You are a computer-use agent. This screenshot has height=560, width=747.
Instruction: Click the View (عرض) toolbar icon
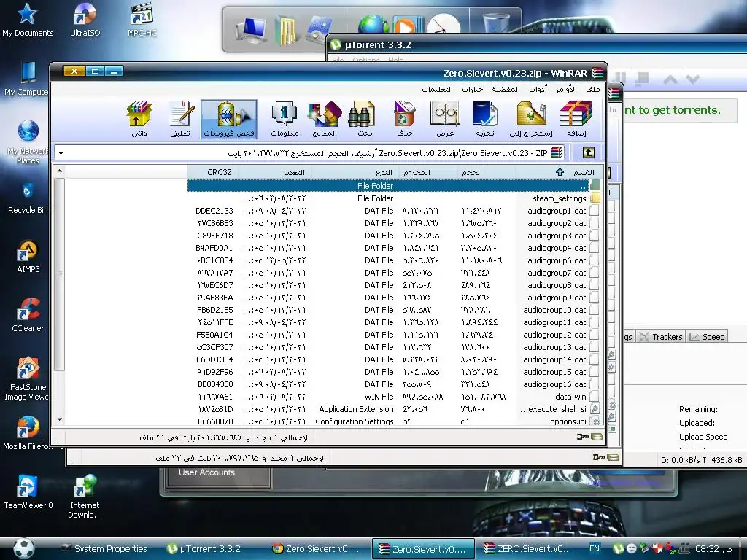[445, 119]
